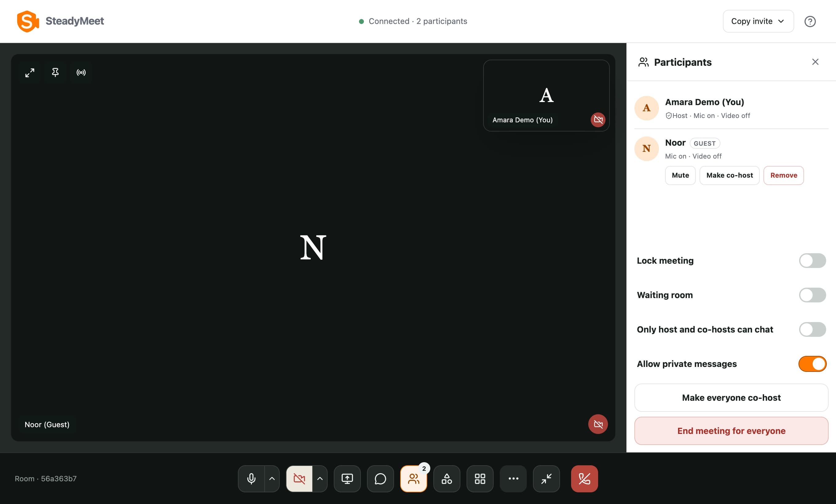Click the broadcast signal icon on tile
The width and height of the screenshot is (836, 504).
(x=81, y=73)
